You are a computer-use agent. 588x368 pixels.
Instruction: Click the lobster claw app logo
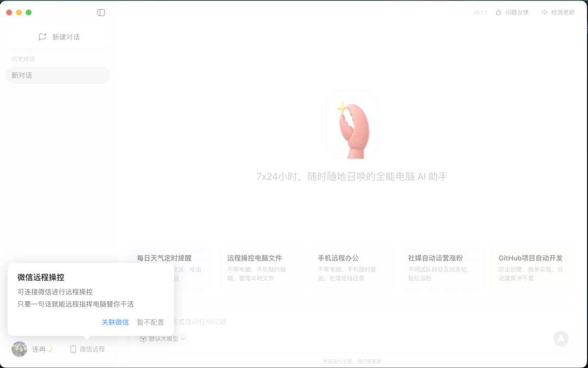pyautogui.click(x=352, y=124)
